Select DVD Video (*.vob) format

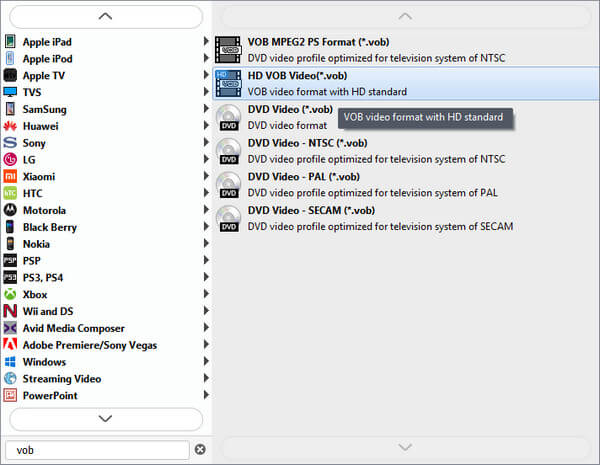pyautogui.click(x=406, y=117)
